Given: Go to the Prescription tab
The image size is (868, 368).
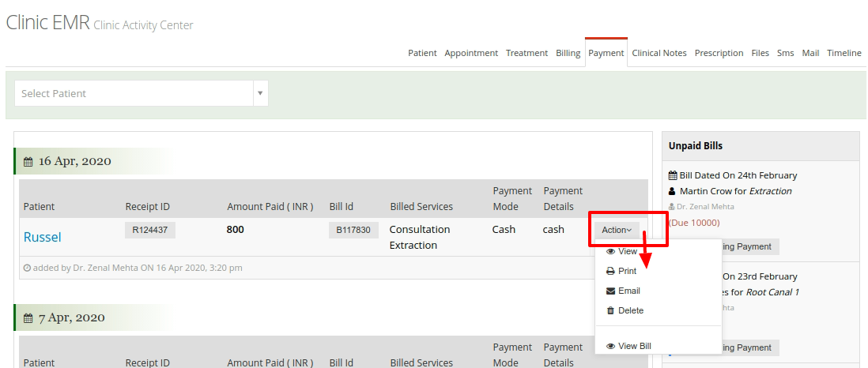Looking at the screenshot, I should (x=719, y=53).
